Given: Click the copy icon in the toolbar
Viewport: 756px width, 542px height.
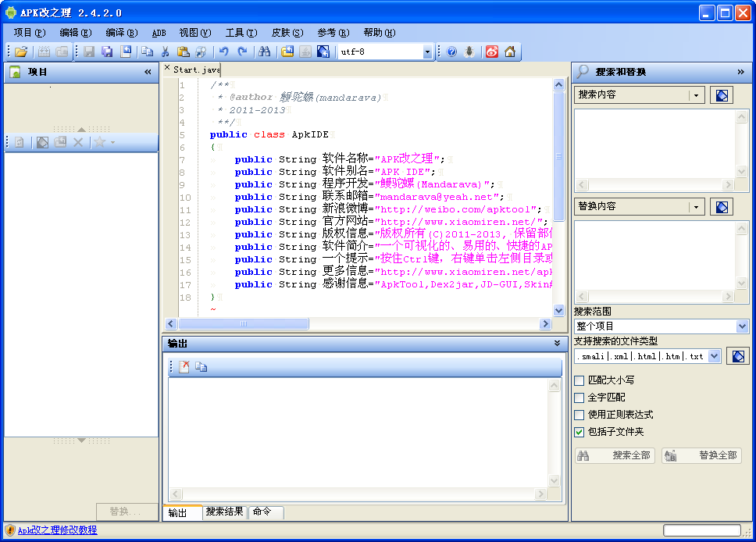Looking at the screenshot, I should pyautogui.click(x=148, y=52).
